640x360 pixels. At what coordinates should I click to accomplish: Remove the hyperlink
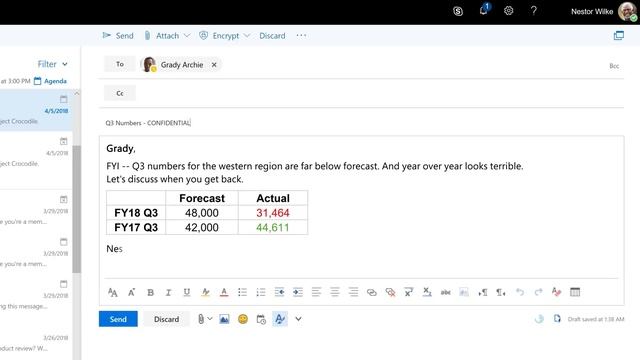(390, 292)
